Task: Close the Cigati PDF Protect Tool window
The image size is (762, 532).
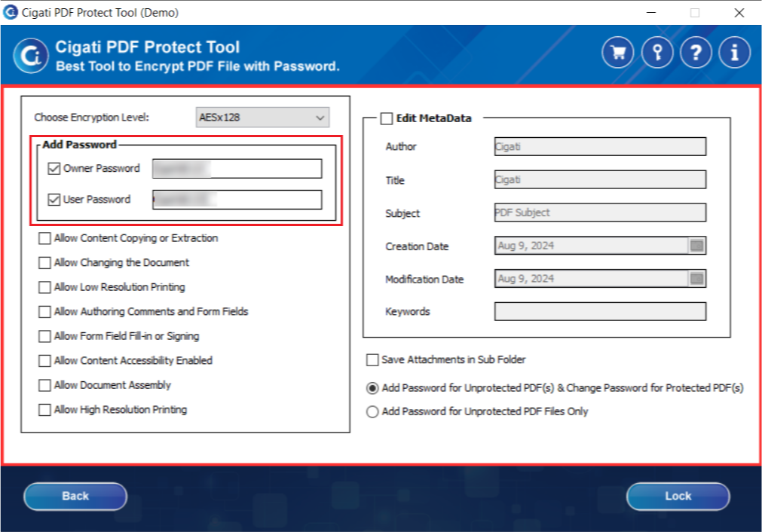Action: (x=739, y=13)
